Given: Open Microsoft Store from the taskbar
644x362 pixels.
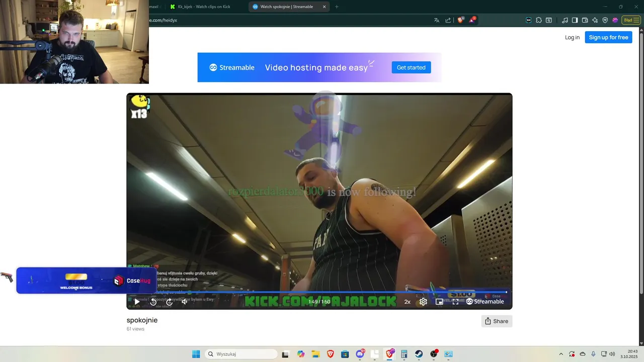Looking at the screenshot, I should pos(345,354).
